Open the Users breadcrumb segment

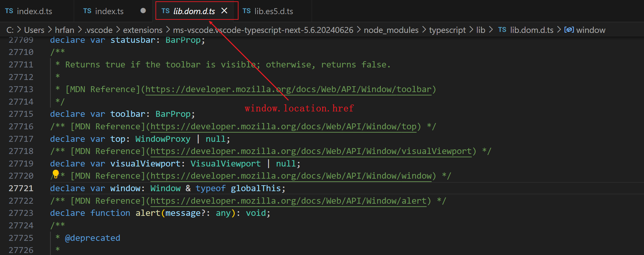[x=34, y=30]
